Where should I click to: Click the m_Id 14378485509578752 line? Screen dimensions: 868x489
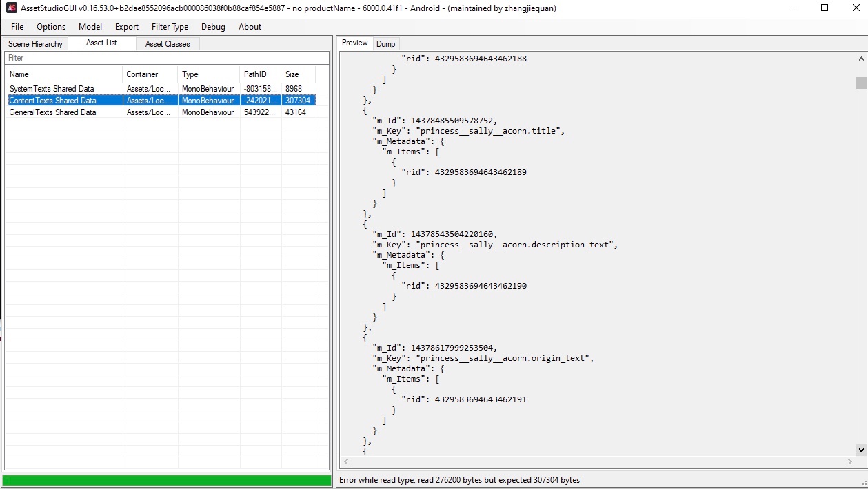pos(434,121)
